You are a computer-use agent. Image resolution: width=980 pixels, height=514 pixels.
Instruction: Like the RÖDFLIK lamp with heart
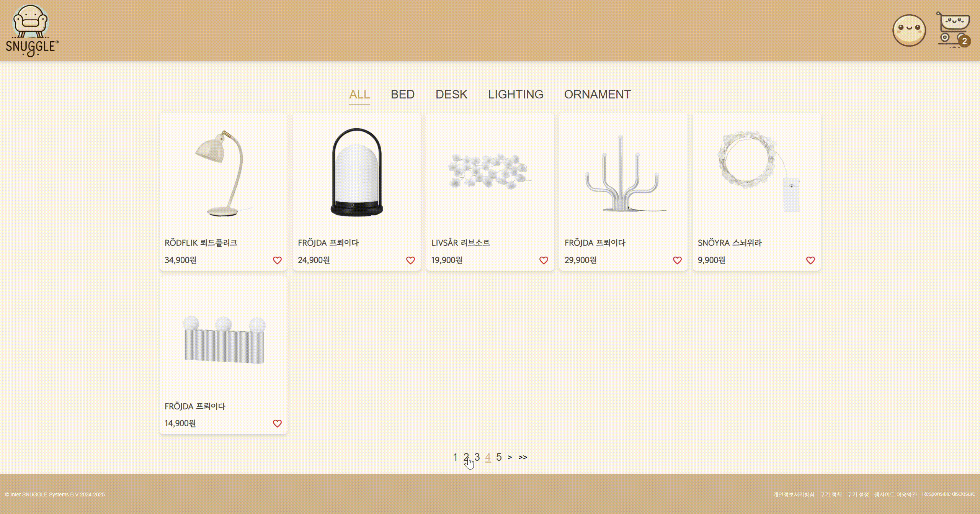tap(277, 260)
